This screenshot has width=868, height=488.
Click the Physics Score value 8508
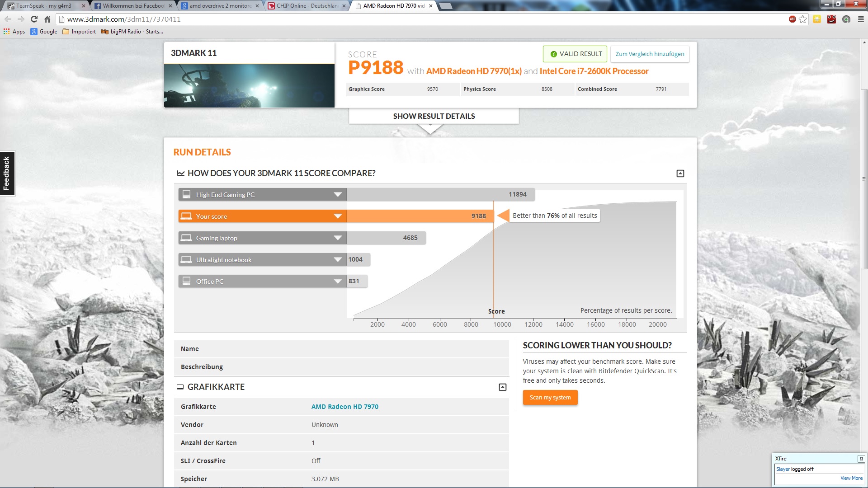tap(547, 89)
